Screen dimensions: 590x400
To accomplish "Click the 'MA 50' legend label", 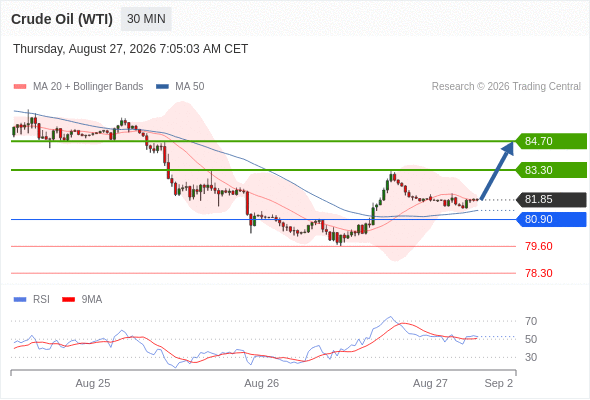I will (190, 87).
